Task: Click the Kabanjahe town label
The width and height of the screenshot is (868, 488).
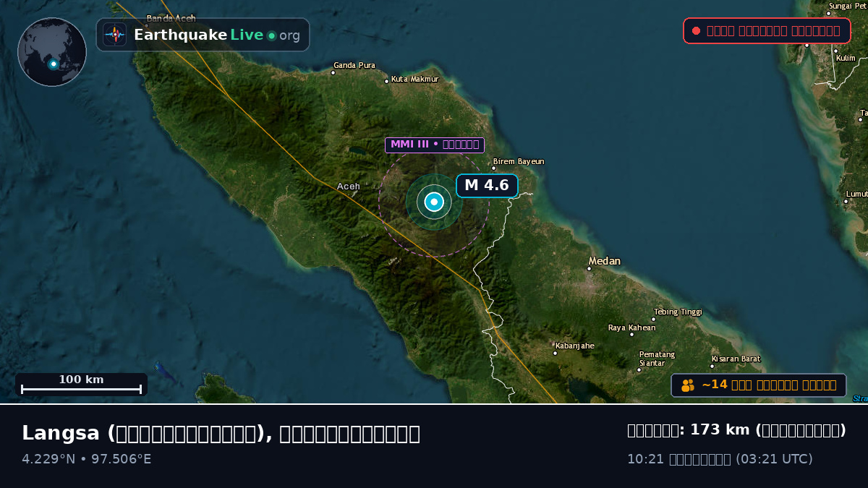Action: coord(574,346)
